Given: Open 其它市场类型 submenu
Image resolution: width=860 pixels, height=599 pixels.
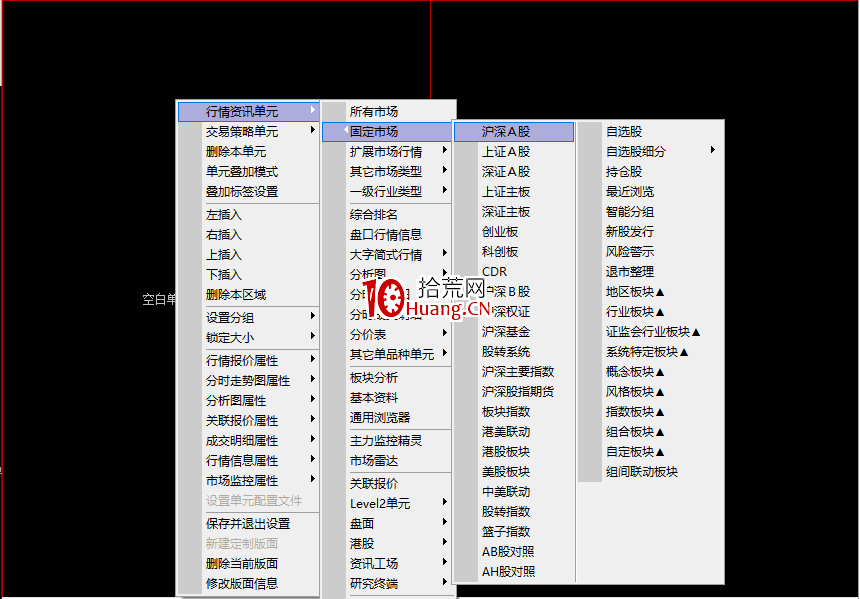Looking at the screenshot, I should (387, 172).
